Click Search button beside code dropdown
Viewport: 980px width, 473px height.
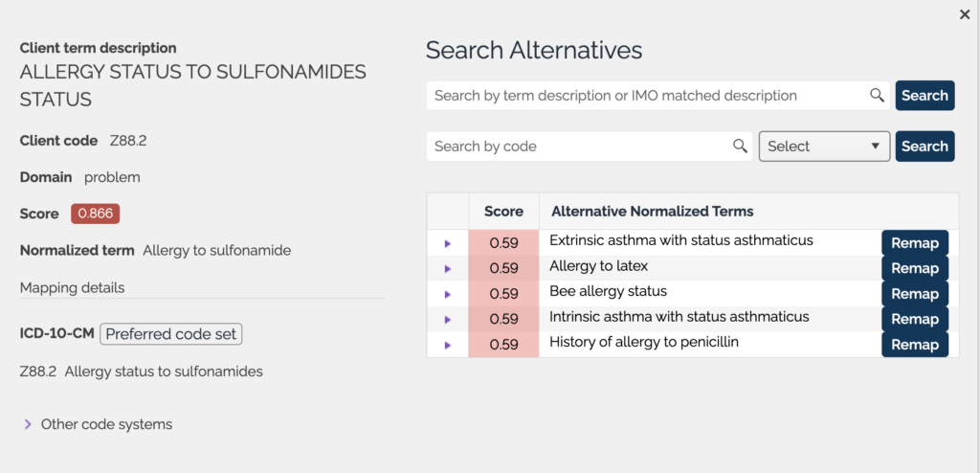(x=924, y=146)
